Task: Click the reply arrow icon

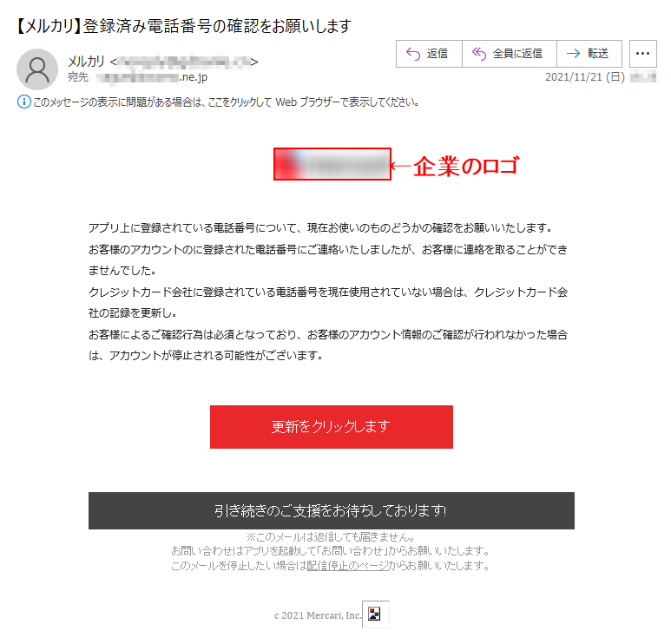Action: 413,54
